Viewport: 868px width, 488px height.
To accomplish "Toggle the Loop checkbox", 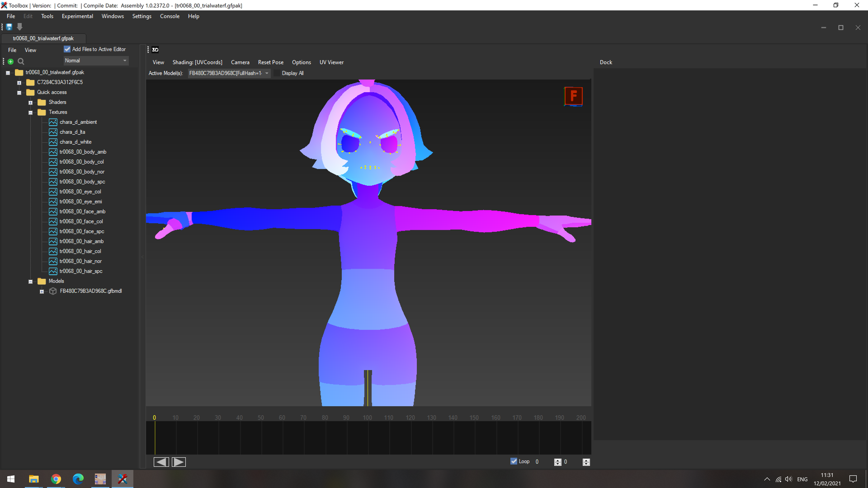I will [x=514, y=461].
